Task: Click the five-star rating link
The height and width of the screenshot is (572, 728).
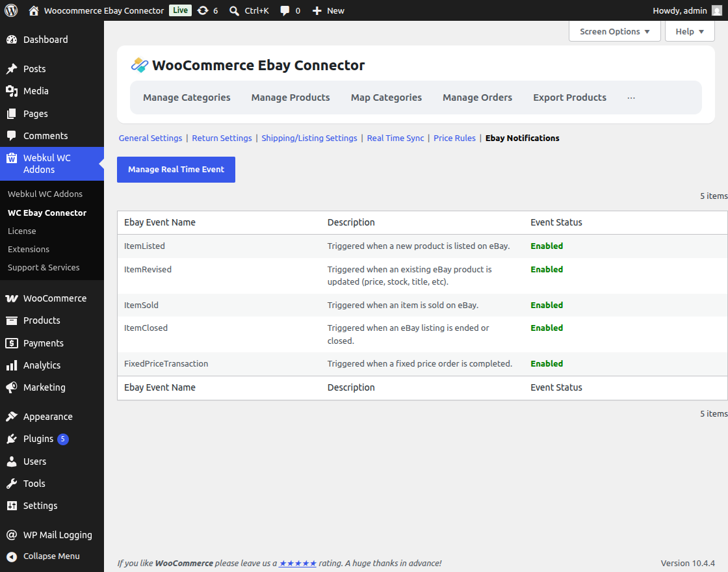Action: click(298, 563)
